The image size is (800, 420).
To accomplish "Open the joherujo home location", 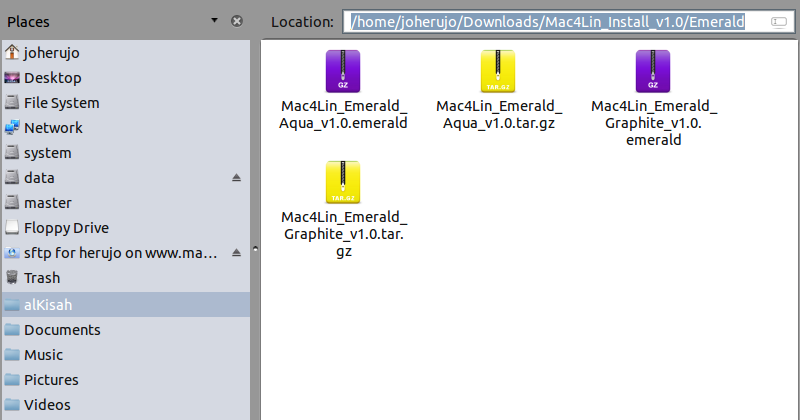I will (x=52, y=53).
